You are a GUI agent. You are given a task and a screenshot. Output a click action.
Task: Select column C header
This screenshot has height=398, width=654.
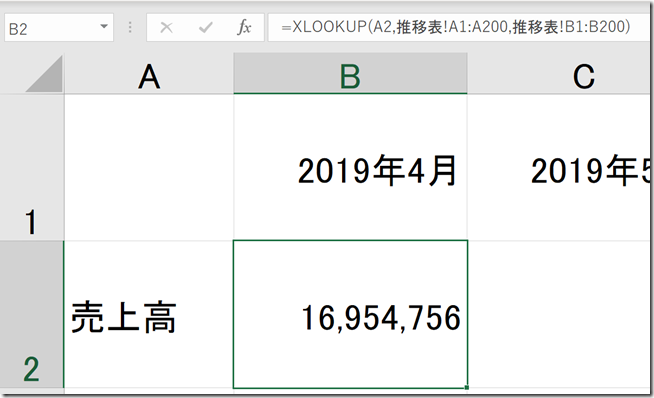pos(559,73)
